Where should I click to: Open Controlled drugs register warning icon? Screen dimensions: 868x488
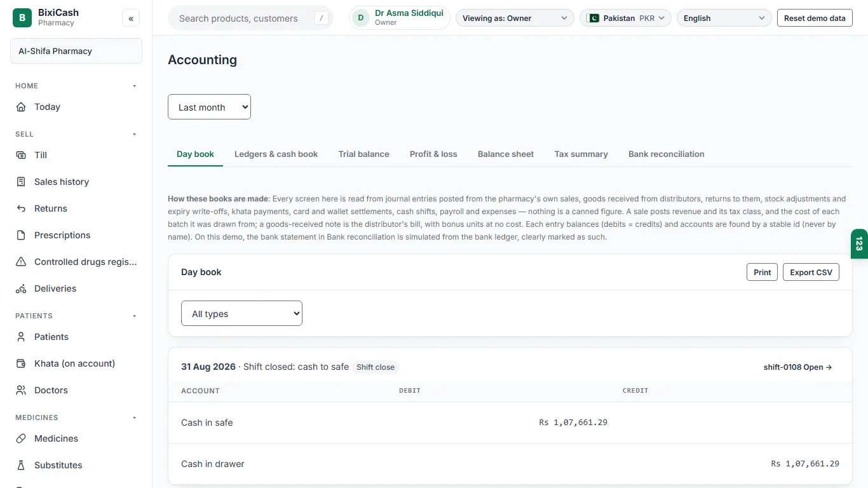pyautogui.click(x=21, y=262)
